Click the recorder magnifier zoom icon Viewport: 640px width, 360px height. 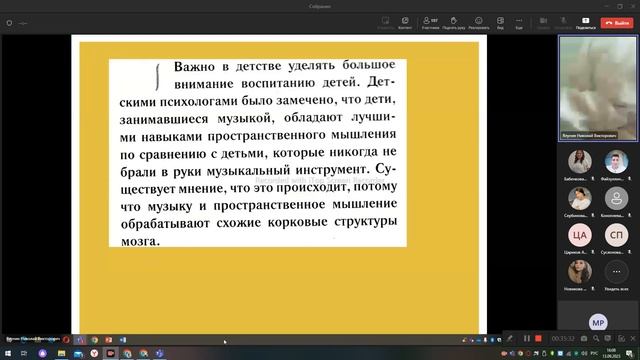tap(596, 338)
